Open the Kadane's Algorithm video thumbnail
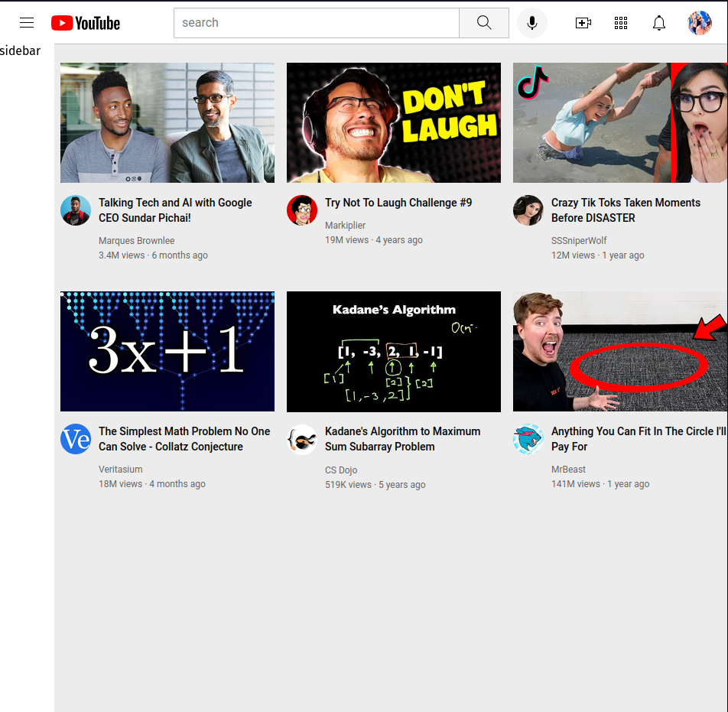728x712 pixels. coord(393,351)
